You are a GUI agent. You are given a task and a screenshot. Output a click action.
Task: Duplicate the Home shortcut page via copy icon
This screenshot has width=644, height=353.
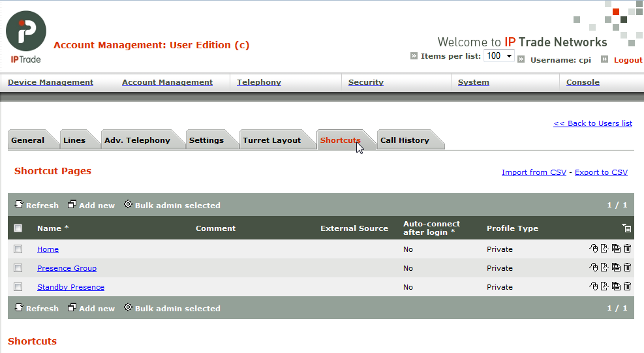616,249
